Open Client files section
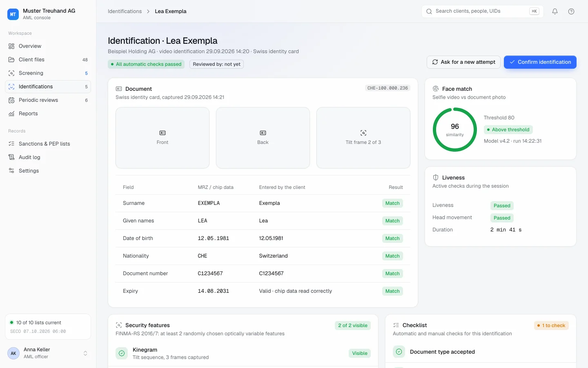588x368 pixels. 48,60
